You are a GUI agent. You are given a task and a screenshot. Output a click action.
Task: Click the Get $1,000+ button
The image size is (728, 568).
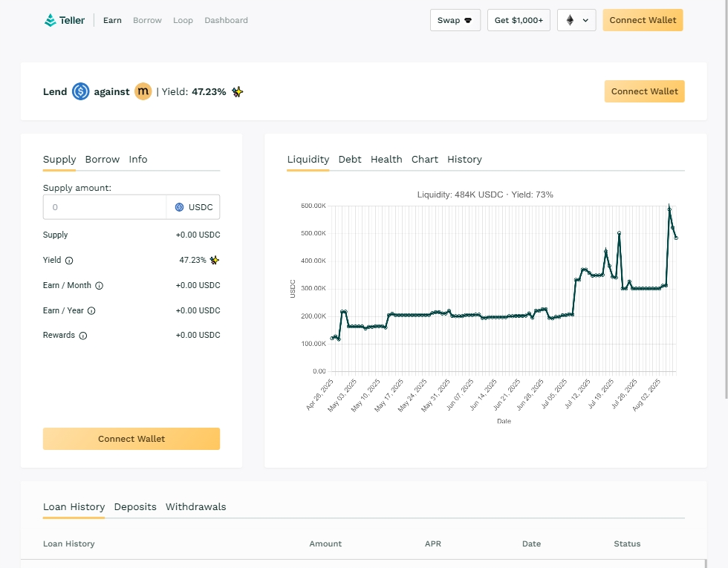pyautogui.click(x=519, y=20)
